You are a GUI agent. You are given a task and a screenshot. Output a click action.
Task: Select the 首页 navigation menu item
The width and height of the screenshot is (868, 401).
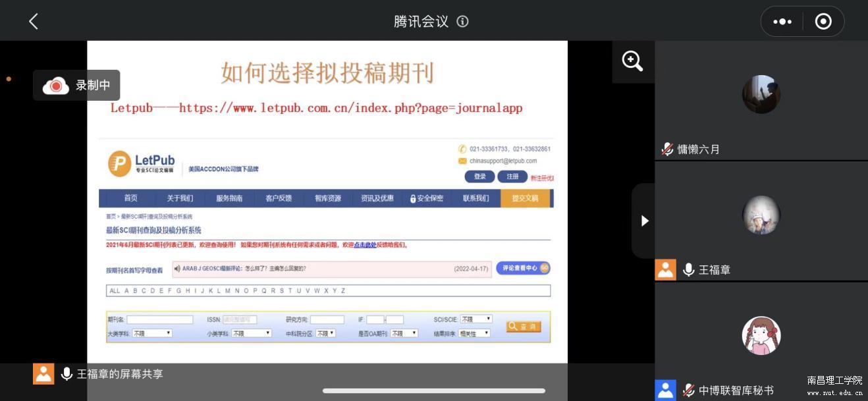(131, 198)
